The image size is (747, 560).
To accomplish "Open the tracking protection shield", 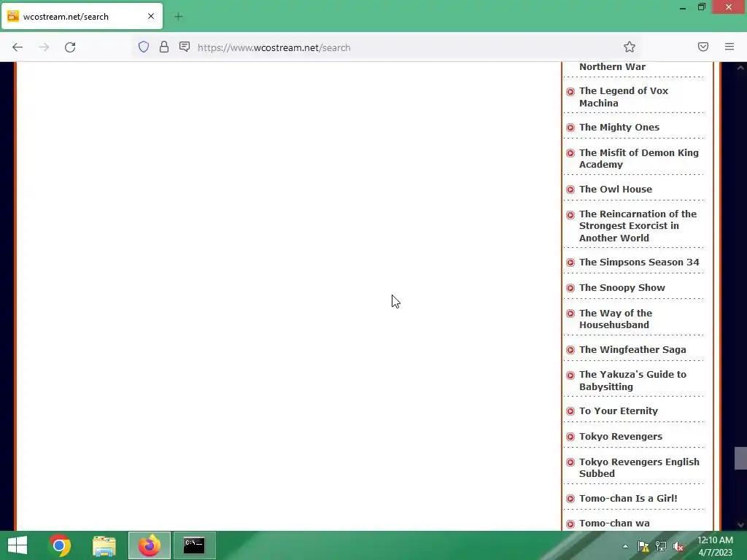I will (144, 47).
